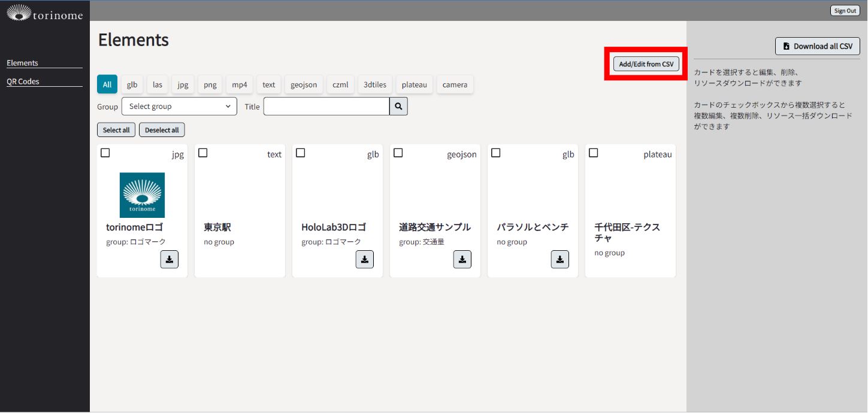Tick the 東京駅 card checkbox

tap(203, 153)
